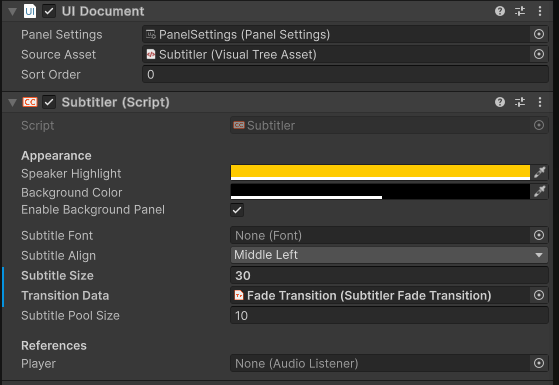Click the Player label under References
The width and height of the screenshot is (559, 385).
(38, 363)
